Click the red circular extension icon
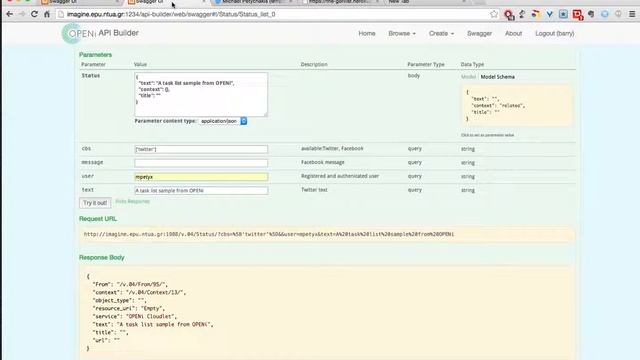Screen dimensions: 640x360 tap(509, 15)
